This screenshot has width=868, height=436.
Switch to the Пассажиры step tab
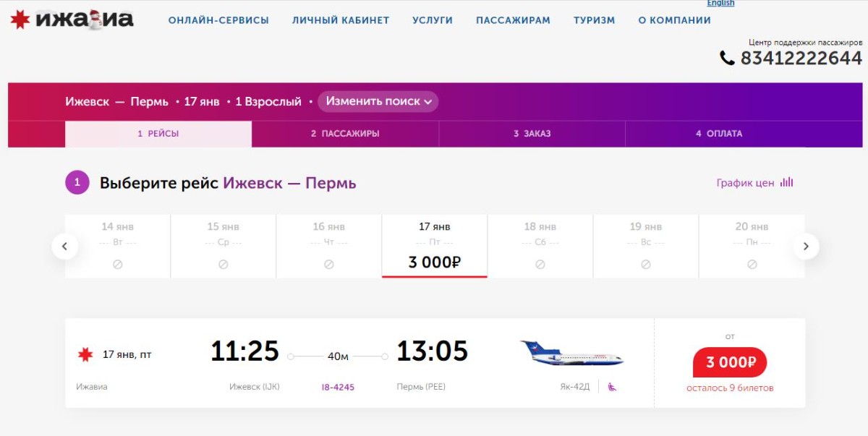click(345, 134)
